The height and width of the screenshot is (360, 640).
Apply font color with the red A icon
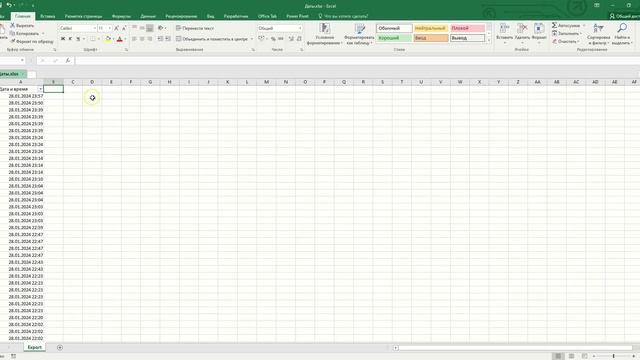[120, 39]
